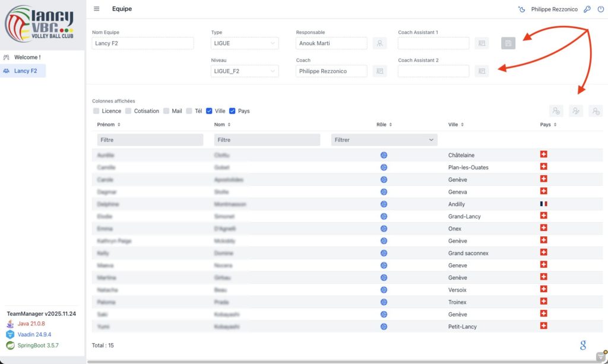608x364 pixels.
Task: Uncheck the Ville column checkbox
Action: pos(209,111)
